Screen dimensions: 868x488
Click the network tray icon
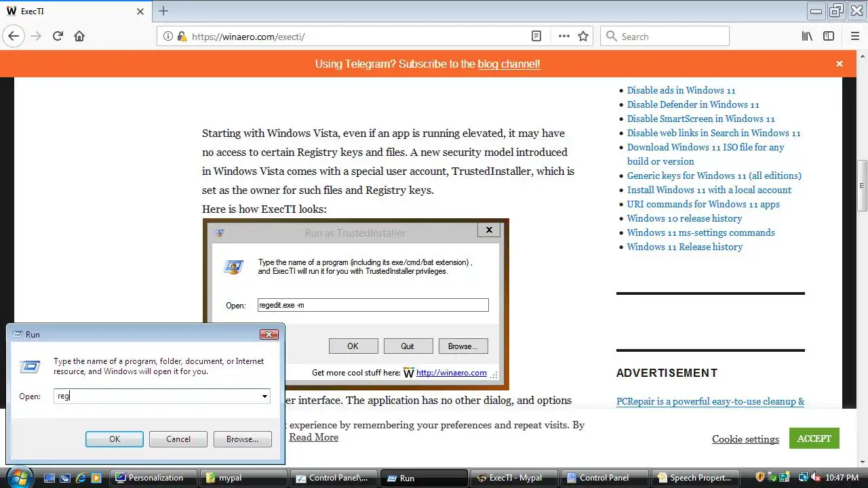coord(804,477)
